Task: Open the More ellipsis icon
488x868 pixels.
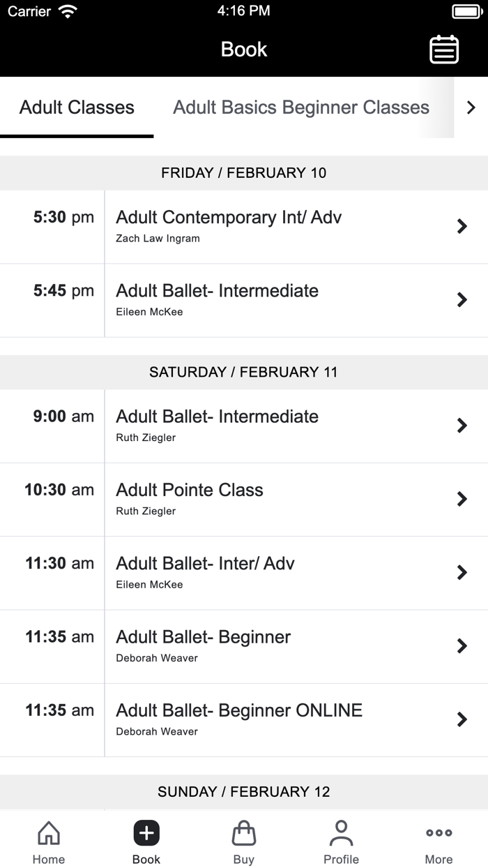Action: coord(439,832)
